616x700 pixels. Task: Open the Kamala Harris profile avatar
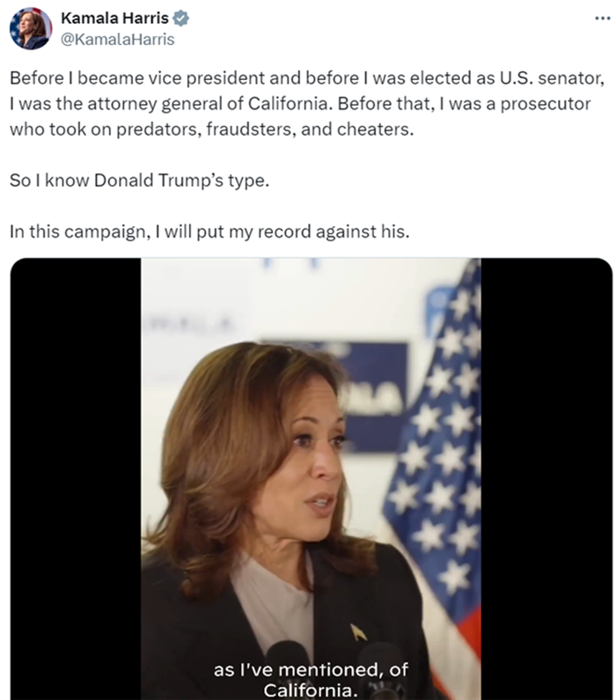pyautogui.click(x=30, y=28)
